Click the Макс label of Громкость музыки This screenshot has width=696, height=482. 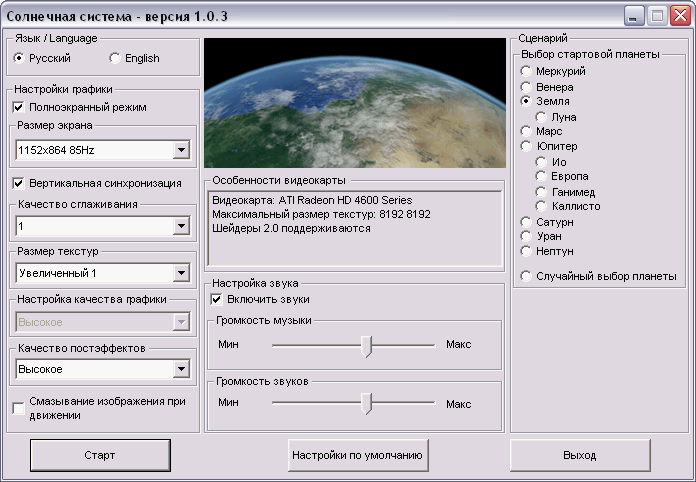459,344
